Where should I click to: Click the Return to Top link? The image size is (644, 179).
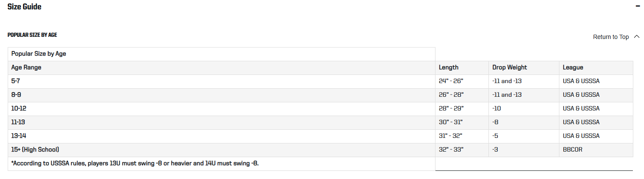pyautogui.click(x=611, y=37)
